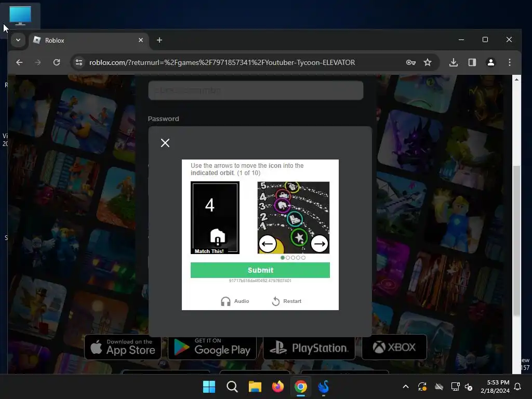This screenshot has height=399, width=532.
Task: Restart the captcha challenge
Action: click(x=287, y=301)
